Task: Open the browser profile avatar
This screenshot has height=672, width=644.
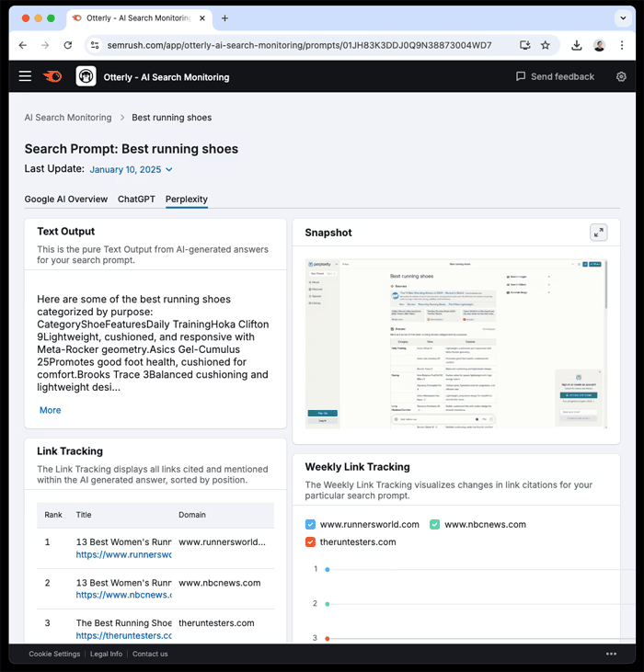Action: pyautogui.click(x=599, y=45)
